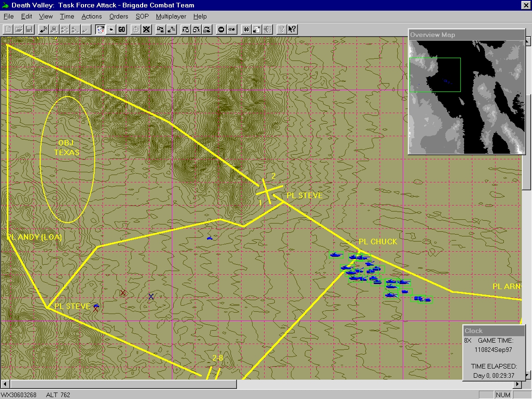The width and height of the screenshot is (532, 399).
Task: Click the starburst explosion toolbar icon
Action: point(111,29)
